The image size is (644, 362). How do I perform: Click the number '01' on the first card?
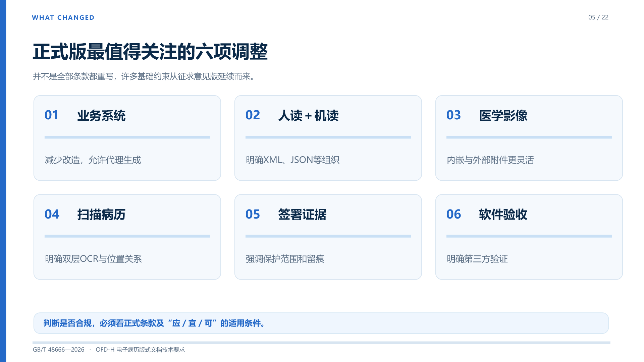pos(52,115)
